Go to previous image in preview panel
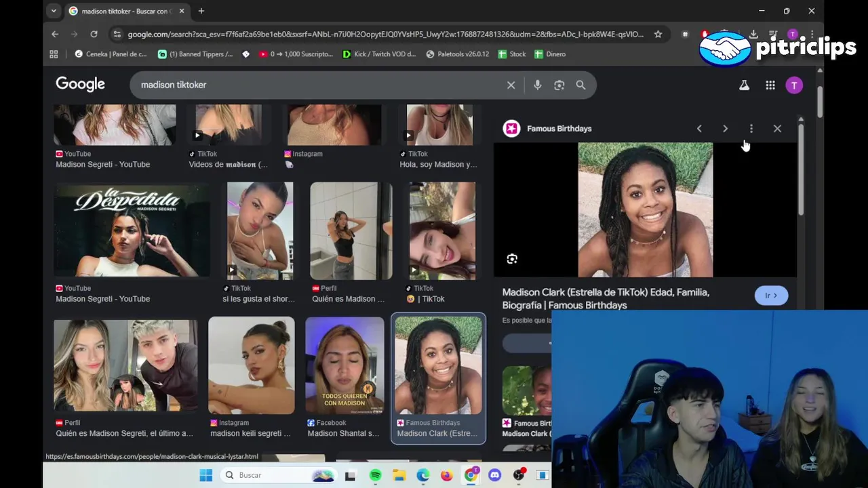Viewport: 868px width, 488px height. 699,129
